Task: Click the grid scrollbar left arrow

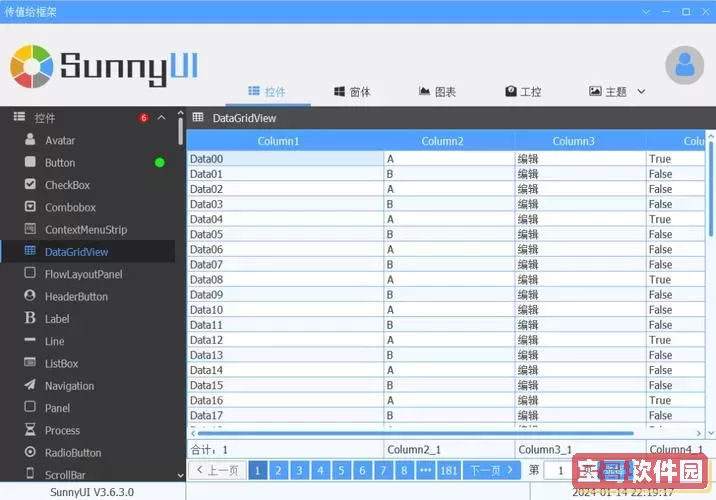Action: tap(193, 433)
